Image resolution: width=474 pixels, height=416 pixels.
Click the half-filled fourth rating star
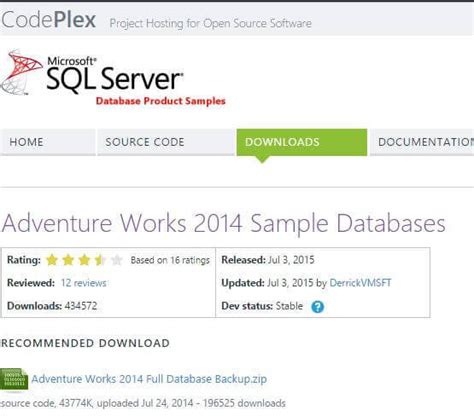click(x=100, y=260)
